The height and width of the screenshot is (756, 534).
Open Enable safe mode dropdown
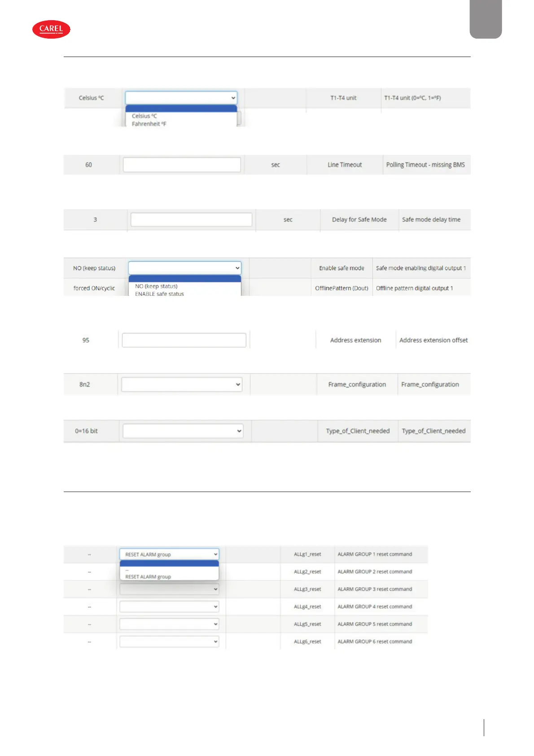click(x=184, y=268)
